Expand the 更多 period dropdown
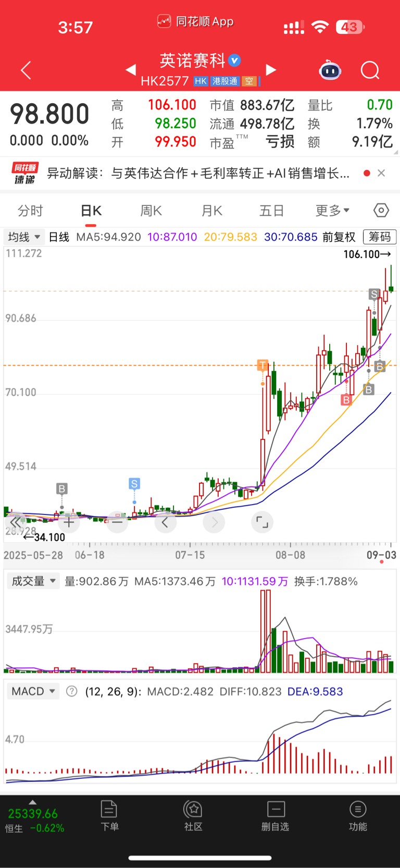Viewport: 400px width, 868px height. tap(332, 211)
